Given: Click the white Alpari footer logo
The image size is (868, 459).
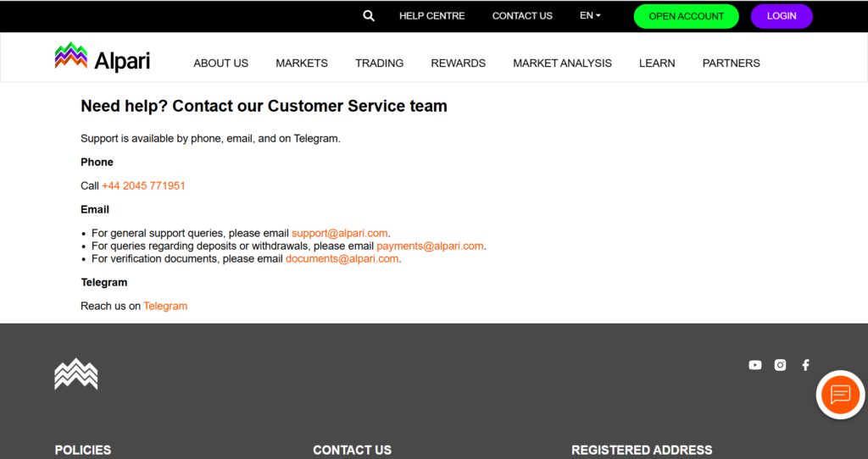Looking at the screenshot, I should (76, 374).
